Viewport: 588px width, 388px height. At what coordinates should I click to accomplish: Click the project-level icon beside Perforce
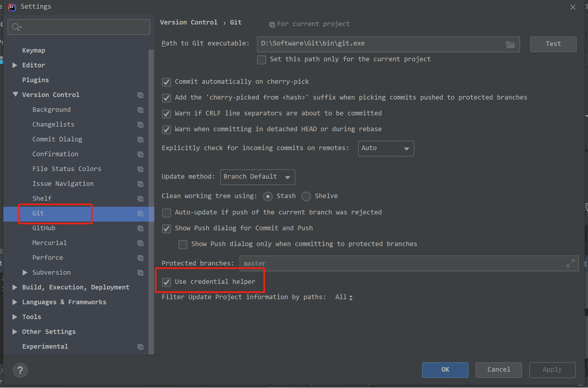[140, 258]
